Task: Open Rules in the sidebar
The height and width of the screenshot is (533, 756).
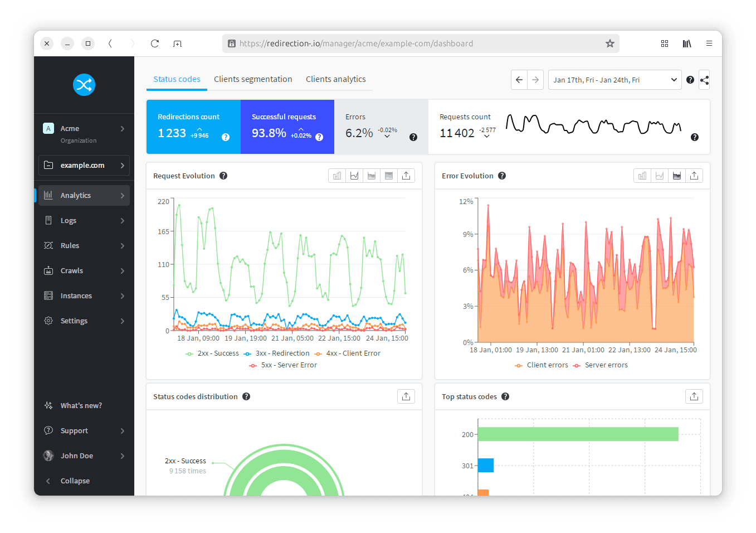Action: coord(84,245)
